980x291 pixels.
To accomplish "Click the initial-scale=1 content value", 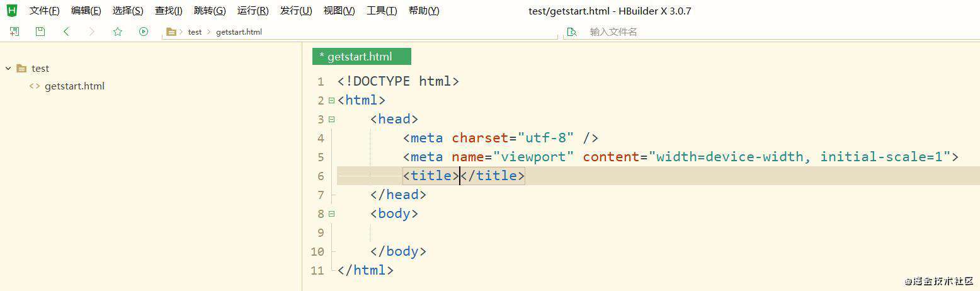I will pos(881,157).
